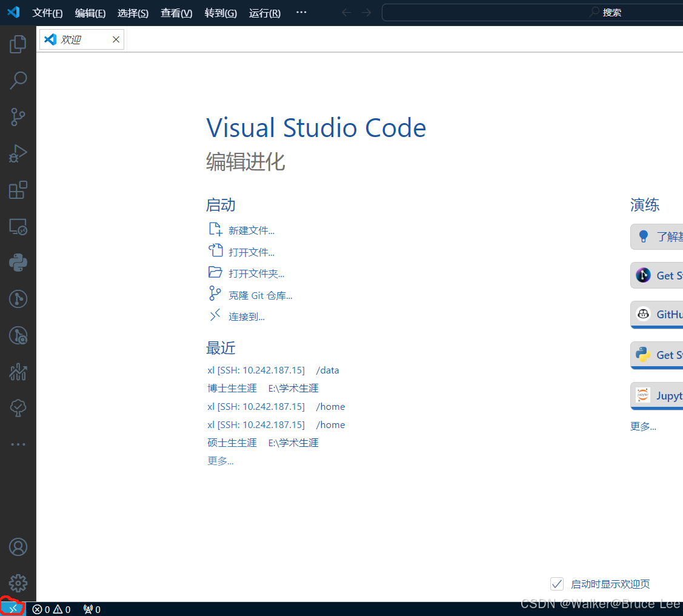The height and width of the screenshot is (616, 683).
Task: Open the GitHub Copilot walkthrough card
Action: tap(657, 315)
